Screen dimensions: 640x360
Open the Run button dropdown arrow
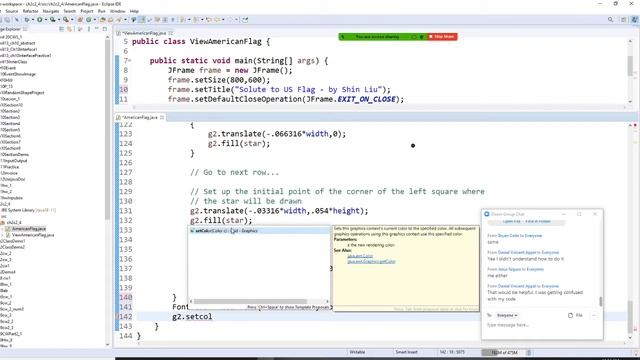click(46, 20)
